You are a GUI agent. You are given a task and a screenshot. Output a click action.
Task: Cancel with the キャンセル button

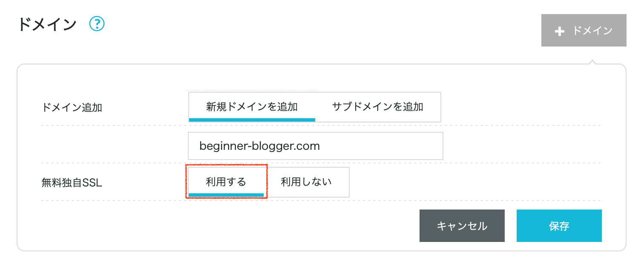462,226
